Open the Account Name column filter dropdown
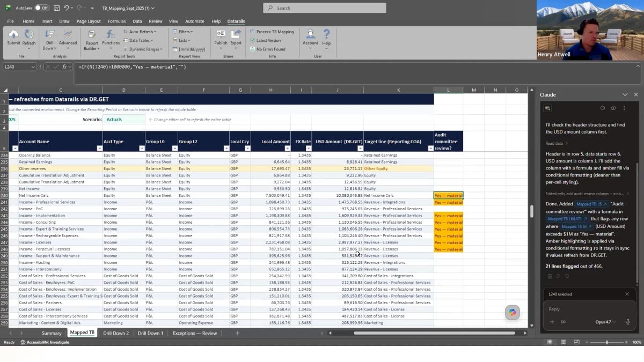 (x=99, y=148)
